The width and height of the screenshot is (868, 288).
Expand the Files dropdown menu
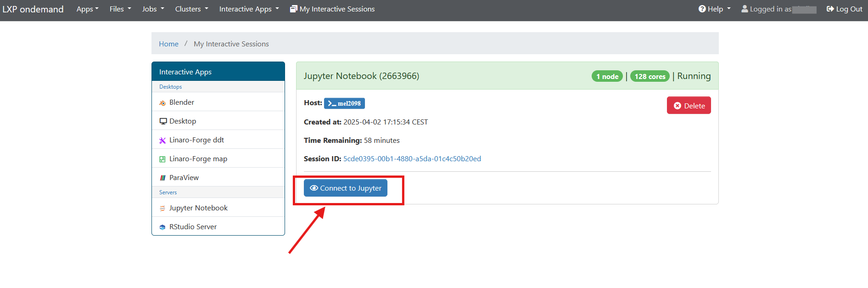[x=120, y=9]
